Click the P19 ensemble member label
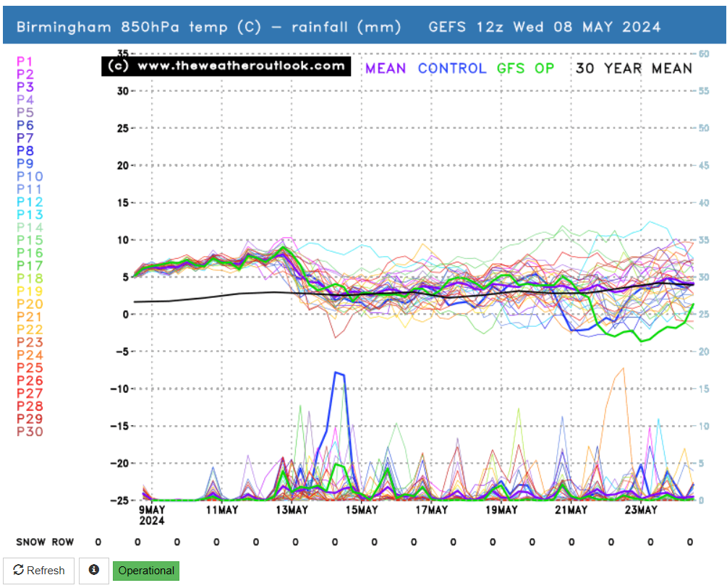Viewport: 727px width, 588px height. 30,291
